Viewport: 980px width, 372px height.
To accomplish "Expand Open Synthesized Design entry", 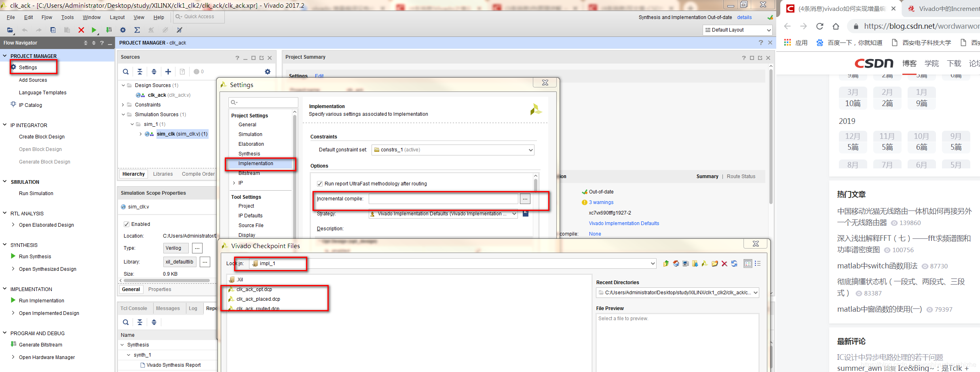I will pyautogui.click(x=13, y=269).
